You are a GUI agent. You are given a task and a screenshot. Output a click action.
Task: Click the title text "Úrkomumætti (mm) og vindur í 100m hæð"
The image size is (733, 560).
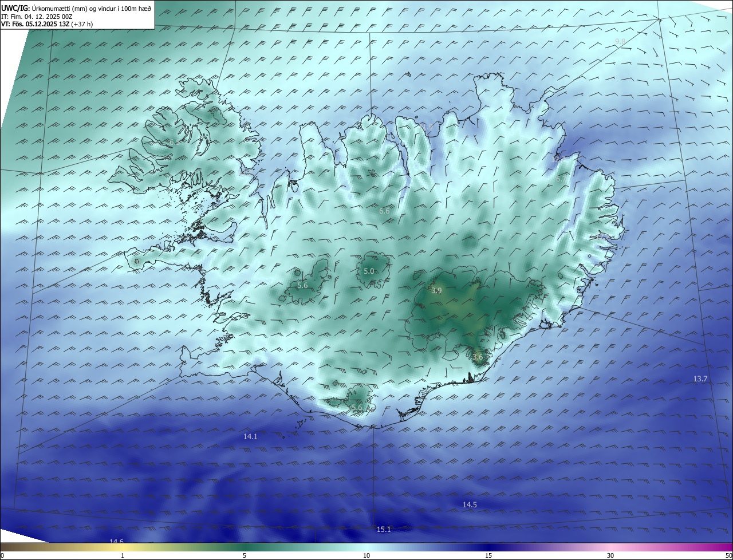(x=92, y=9)
